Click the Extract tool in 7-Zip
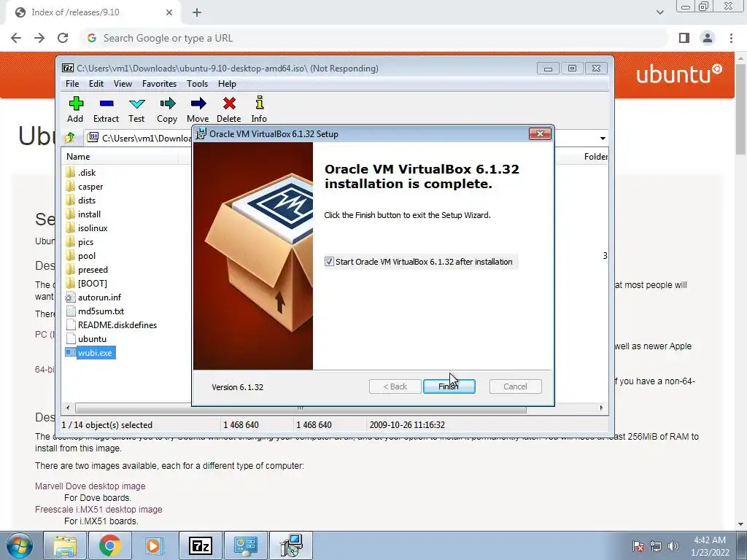This screenshot has width=747, height=560. (x=106, y=109)
